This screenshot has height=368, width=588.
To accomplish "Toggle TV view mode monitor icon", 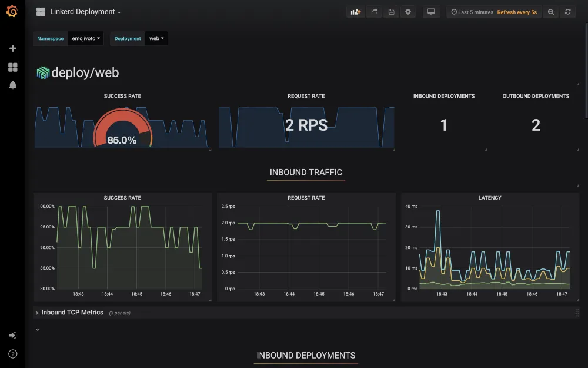I will [431, 12].
